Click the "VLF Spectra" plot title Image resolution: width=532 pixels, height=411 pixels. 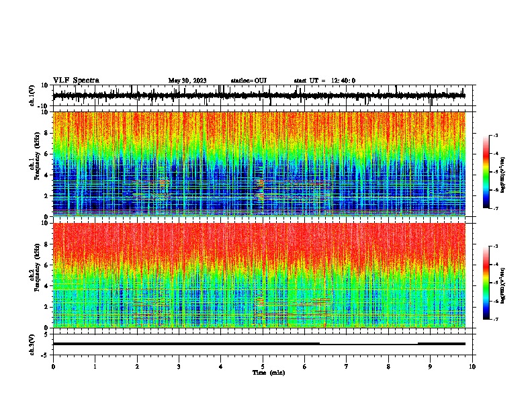pos(76,81)
